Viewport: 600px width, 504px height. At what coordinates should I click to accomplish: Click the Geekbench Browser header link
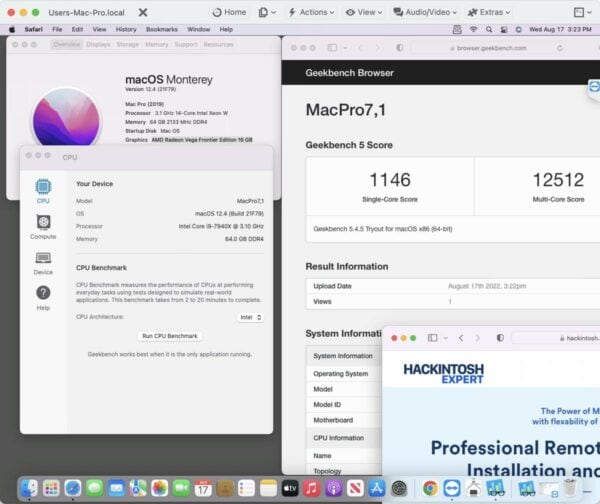pos(349,73)
